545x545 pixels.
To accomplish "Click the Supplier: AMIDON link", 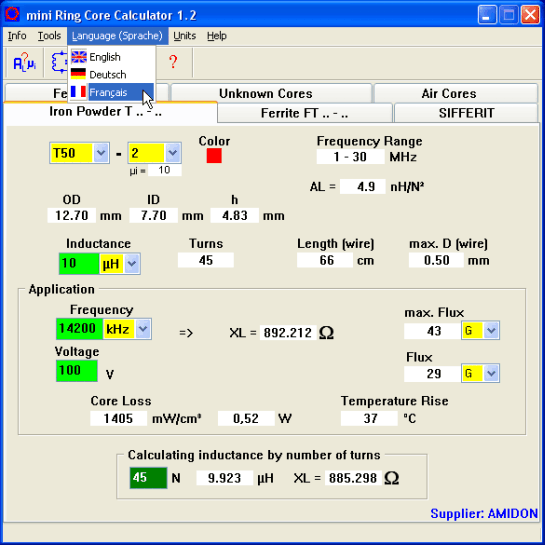I will coord(484,513).
